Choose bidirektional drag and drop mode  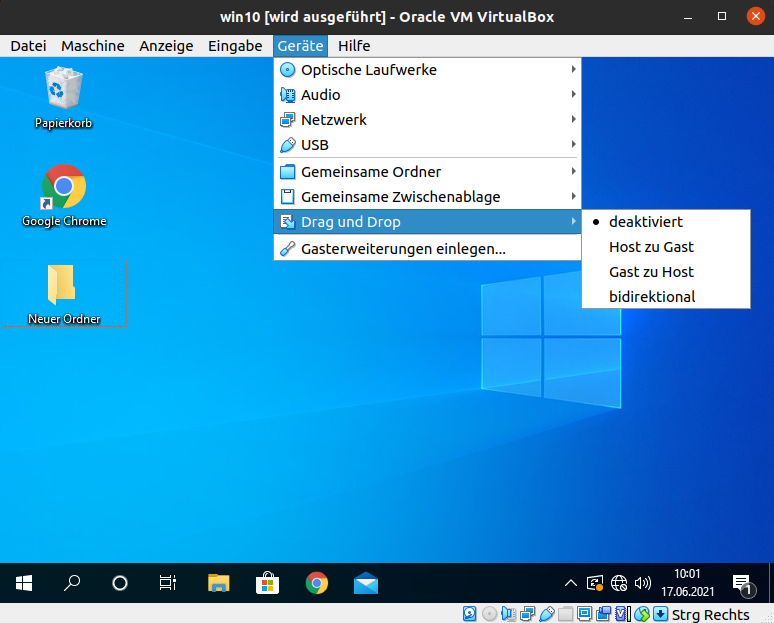tap(652, 297)
